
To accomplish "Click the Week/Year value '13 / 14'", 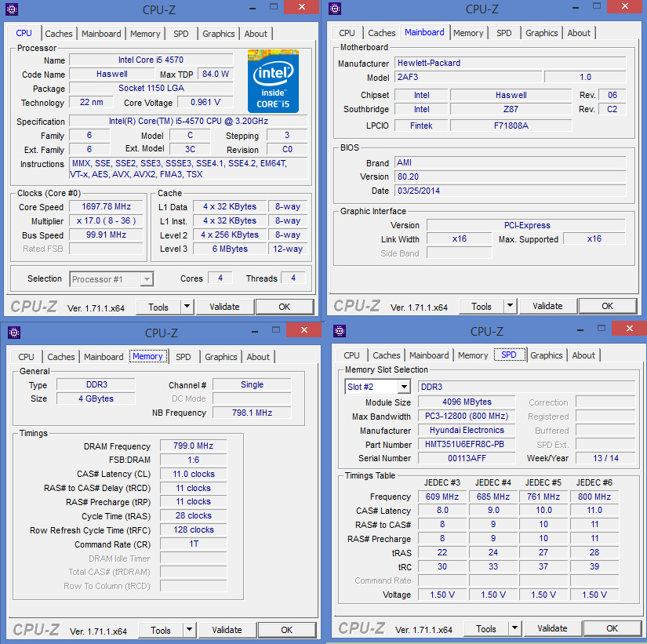I will tap(605, 458).
